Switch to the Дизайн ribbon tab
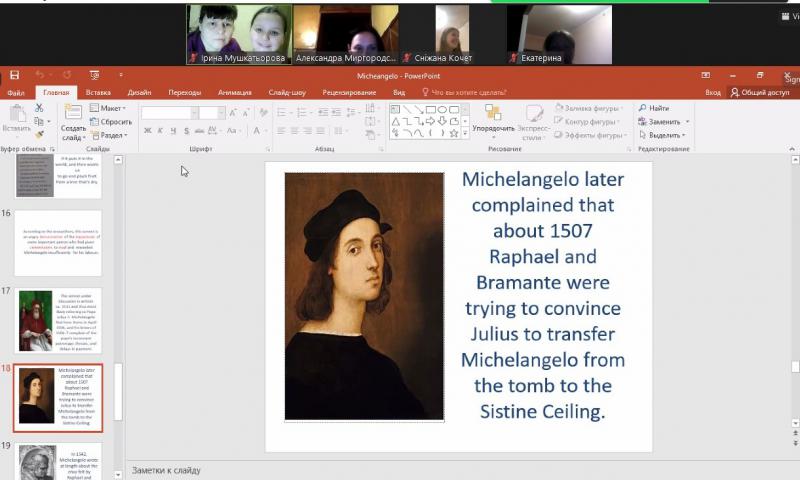800x480 pixels. pyautogui.click(x=139, y=92)
